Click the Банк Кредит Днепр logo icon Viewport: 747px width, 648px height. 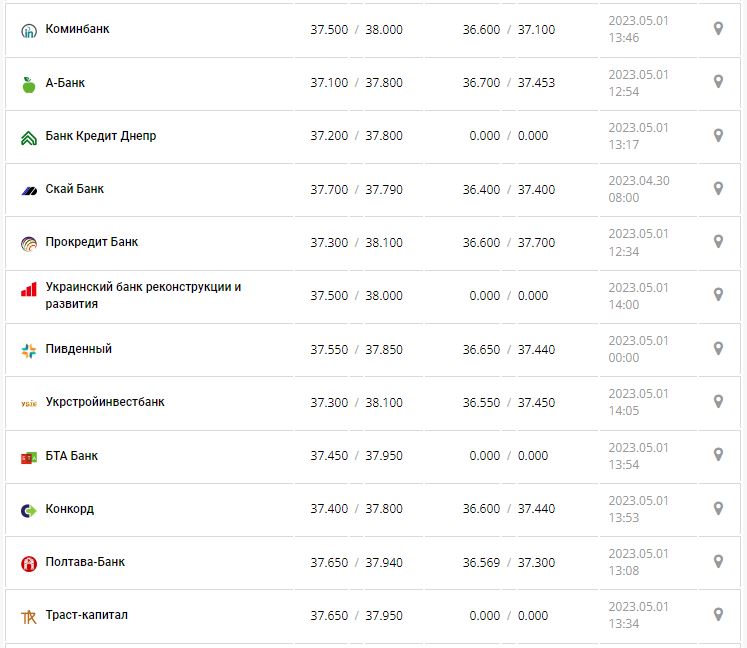[x=28, y=137]
